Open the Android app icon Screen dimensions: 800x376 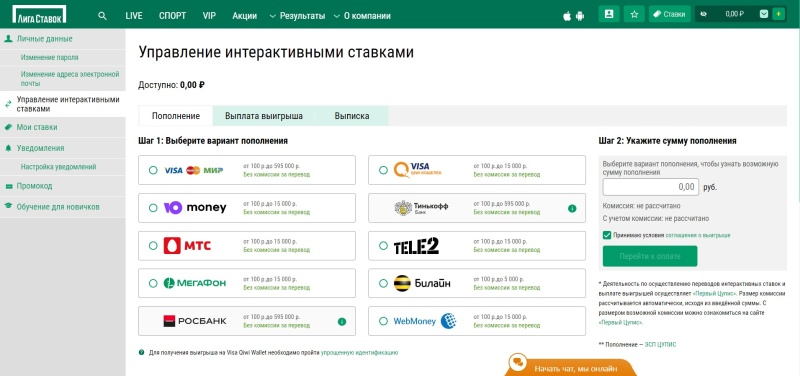(x=580, y=16)
